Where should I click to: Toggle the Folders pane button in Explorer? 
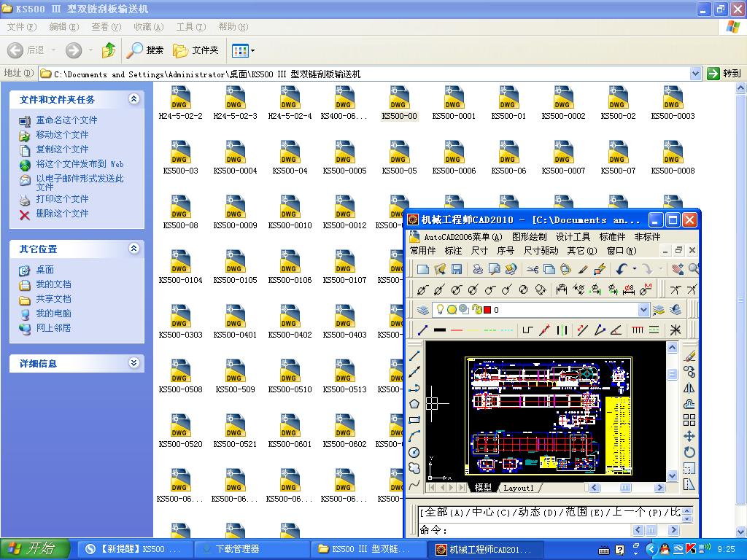pos(196,50)
